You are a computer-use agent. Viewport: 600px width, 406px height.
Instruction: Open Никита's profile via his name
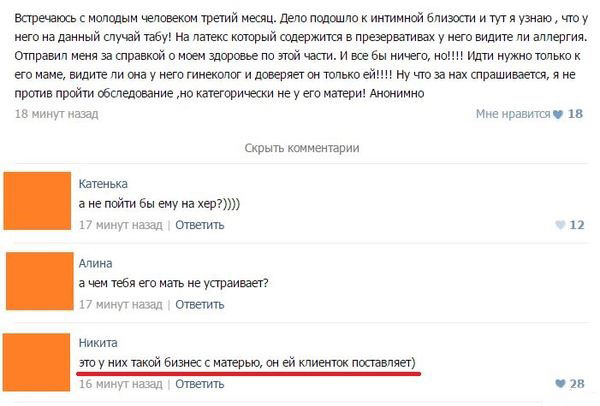click(x=99, y=343)
